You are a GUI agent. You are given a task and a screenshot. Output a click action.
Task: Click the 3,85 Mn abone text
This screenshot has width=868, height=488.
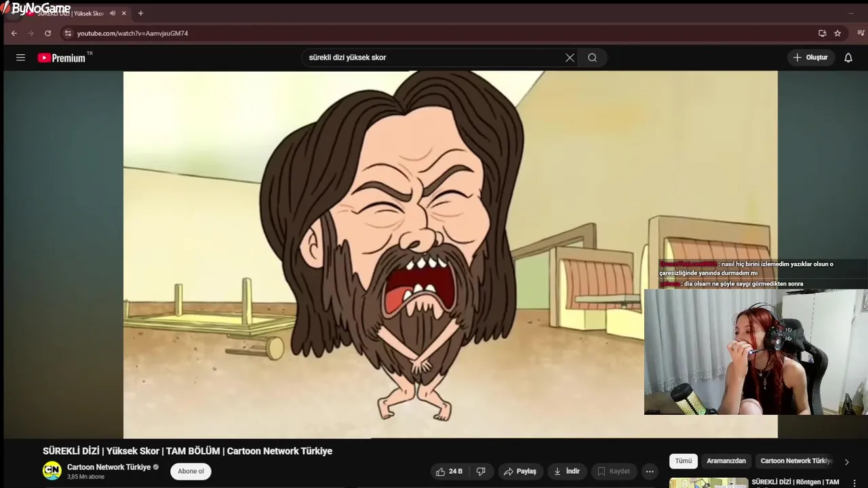85,477
